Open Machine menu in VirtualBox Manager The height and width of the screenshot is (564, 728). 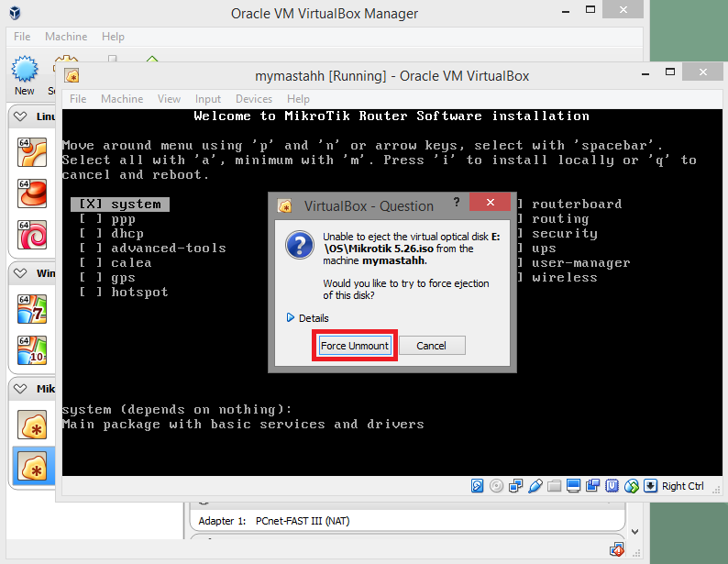[66, 36]
